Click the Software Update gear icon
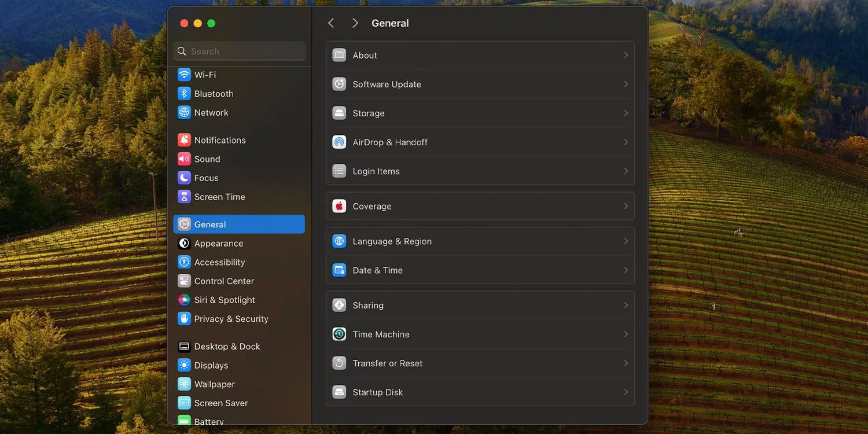The image size is (868, 434). coord(339,84)
